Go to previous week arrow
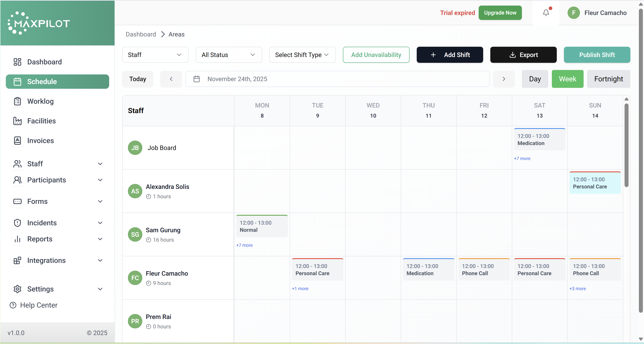Screen dimensions: 644x344 click(171, 79)
